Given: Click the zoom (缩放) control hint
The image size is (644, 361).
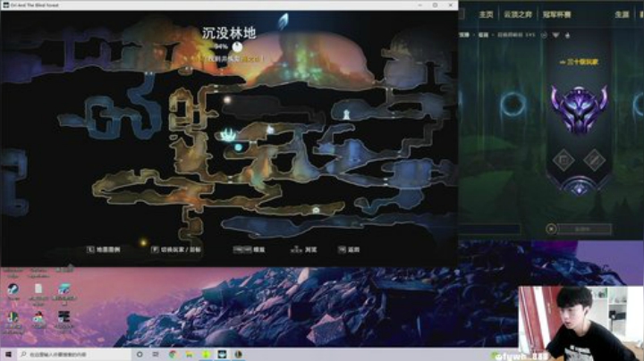Looking at the screenshot, I should (249, 249).
